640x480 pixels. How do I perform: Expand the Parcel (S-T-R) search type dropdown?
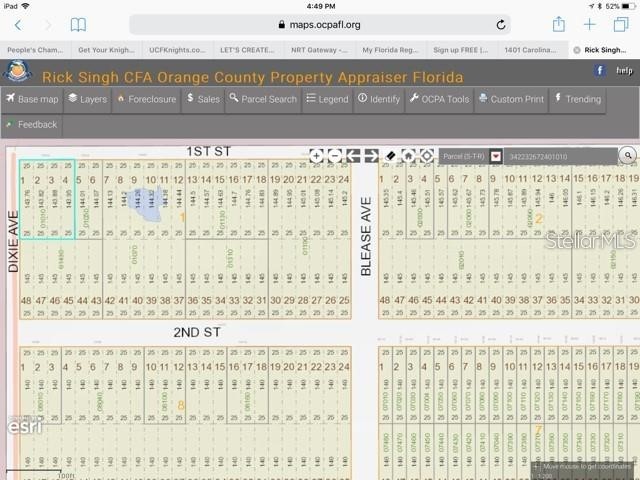495,157
